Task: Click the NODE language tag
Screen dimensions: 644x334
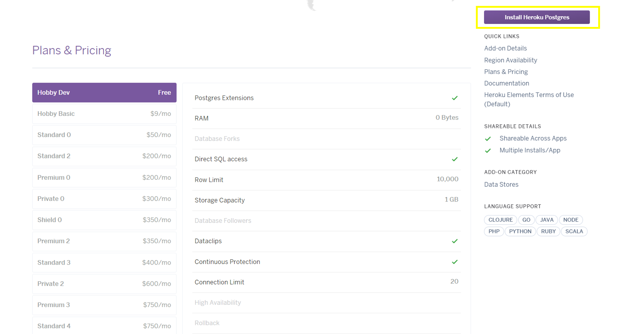Action: click(x=570, y=220)
